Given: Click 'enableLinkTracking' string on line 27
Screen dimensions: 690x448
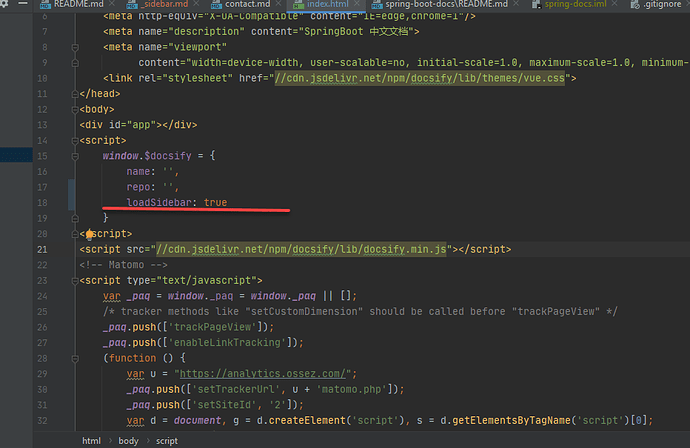Looking at the screenshot, I should pos(228,342).
